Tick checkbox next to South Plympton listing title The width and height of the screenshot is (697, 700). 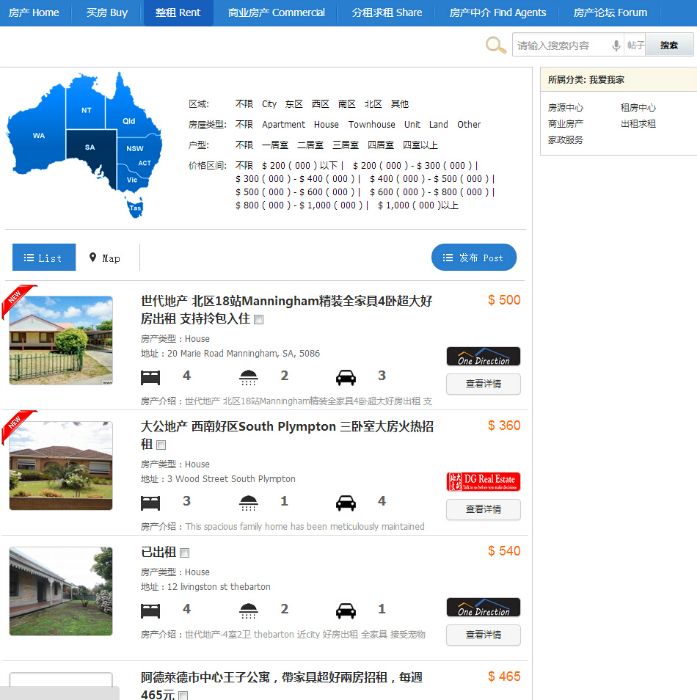click(x=161, y=445)
